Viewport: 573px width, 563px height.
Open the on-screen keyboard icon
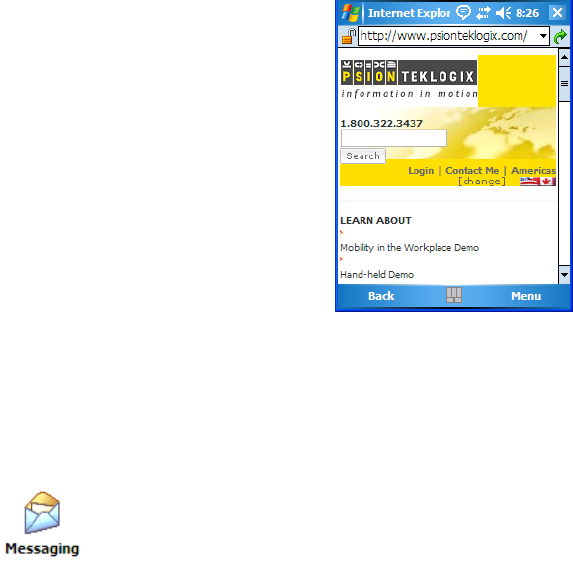[x=454, y=295]
